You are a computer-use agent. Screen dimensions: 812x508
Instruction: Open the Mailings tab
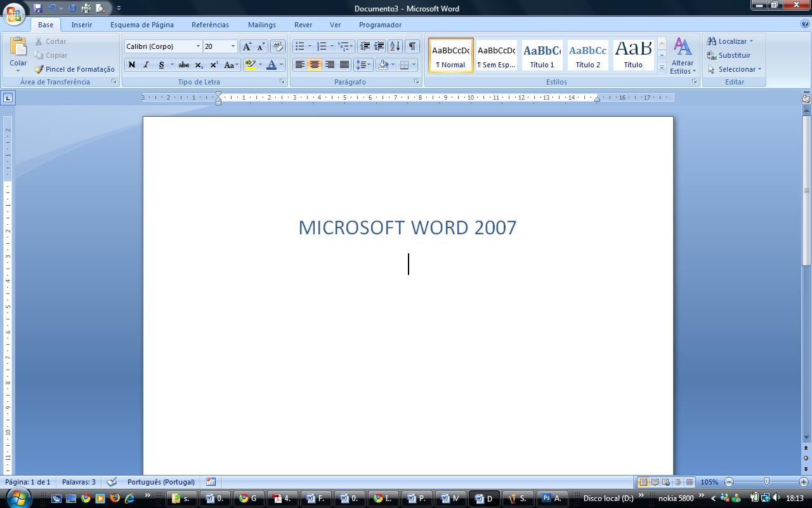(x=262, y=25)
